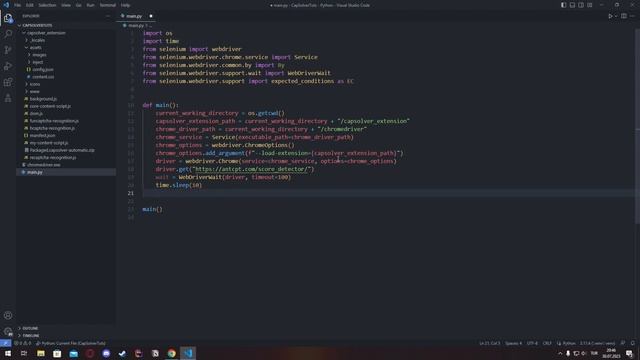Select Python interpreter version in status bar
This screenshot has width=640, height=360.
pos(597,343)
